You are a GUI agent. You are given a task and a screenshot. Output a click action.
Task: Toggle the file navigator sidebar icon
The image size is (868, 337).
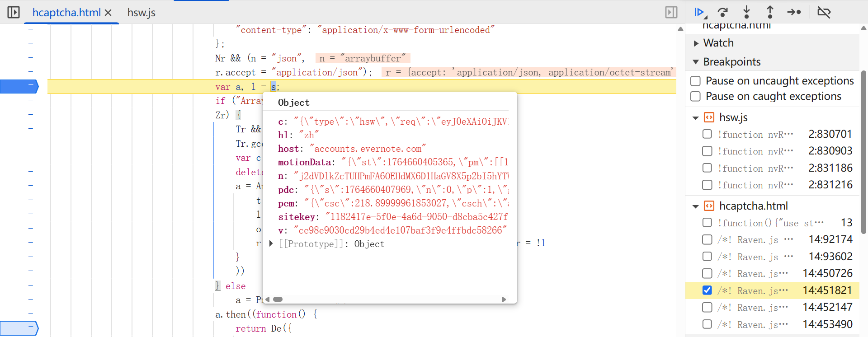[x=14, y=12]
